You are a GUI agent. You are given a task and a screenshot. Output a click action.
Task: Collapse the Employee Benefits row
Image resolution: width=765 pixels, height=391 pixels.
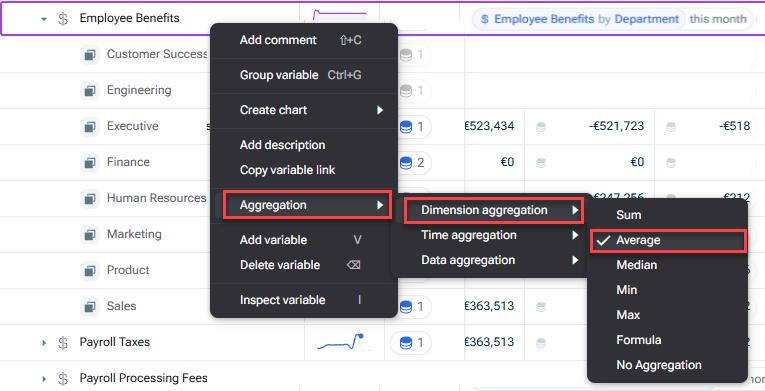coord(44,19)
